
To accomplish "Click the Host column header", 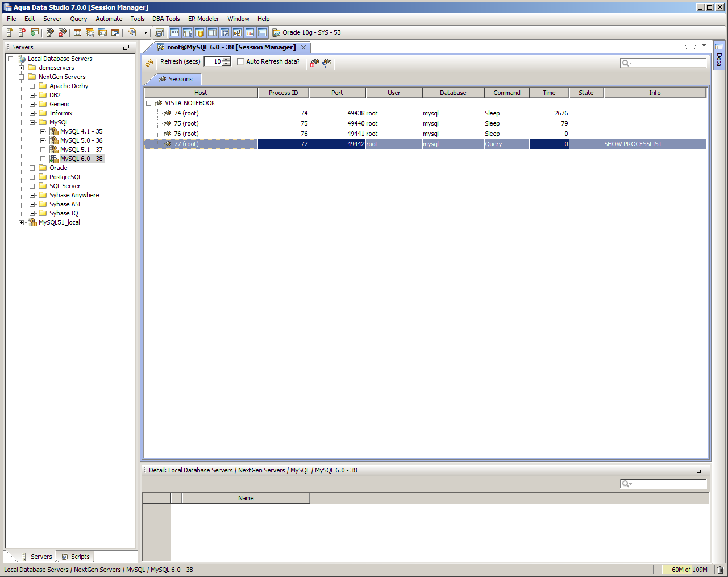I will pyautogui.click(x=201, y=93).
